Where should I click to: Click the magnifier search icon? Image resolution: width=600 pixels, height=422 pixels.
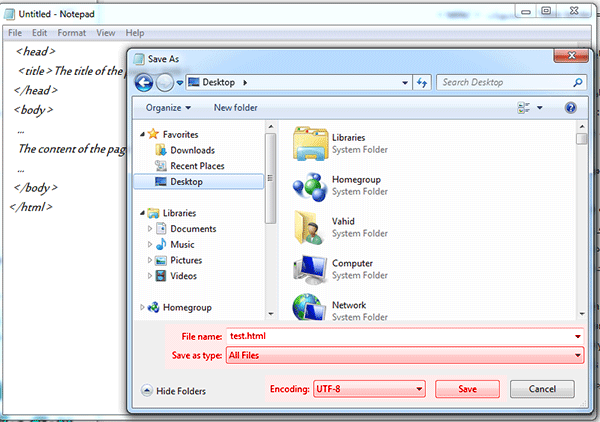[578, 82]
